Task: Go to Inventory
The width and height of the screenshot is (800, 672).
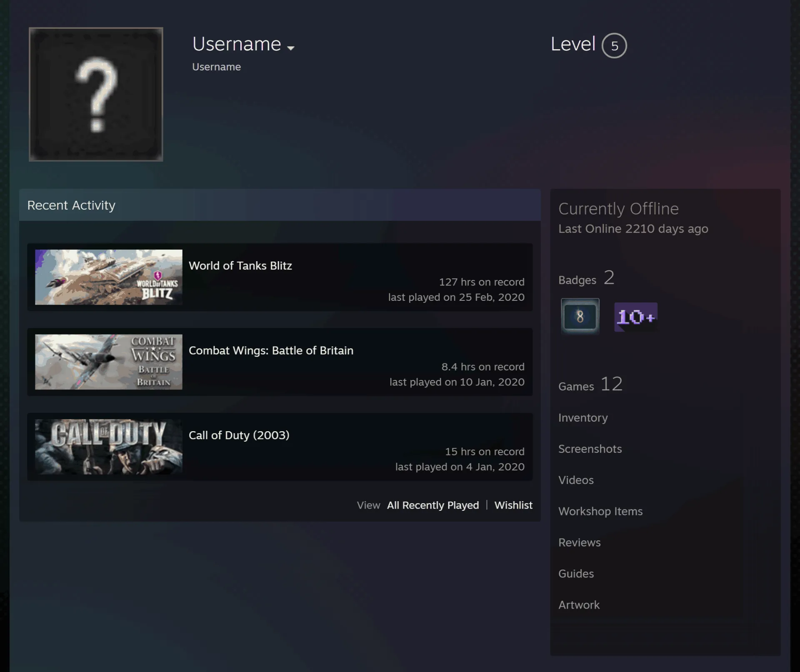Action: coord(583,418)
